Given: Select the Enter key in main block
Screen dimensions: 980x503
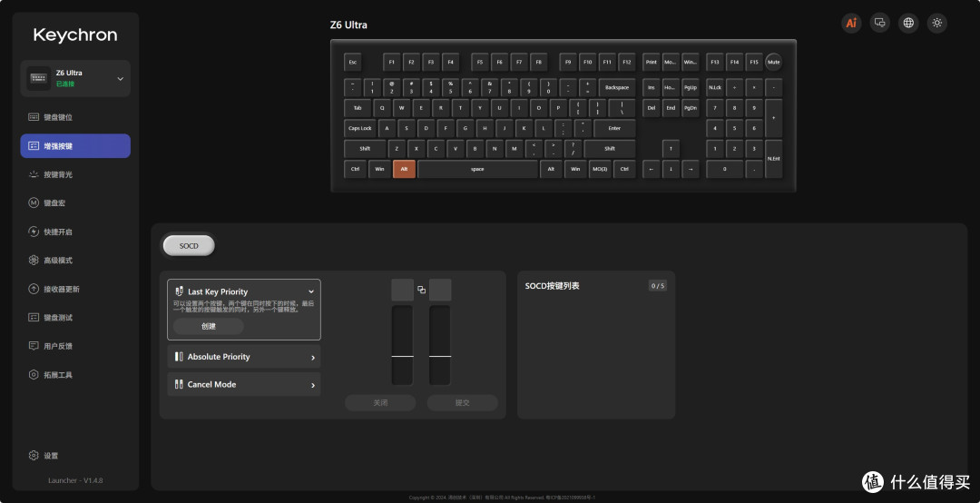Looking at the screenshot, I should tap(614, 128).
